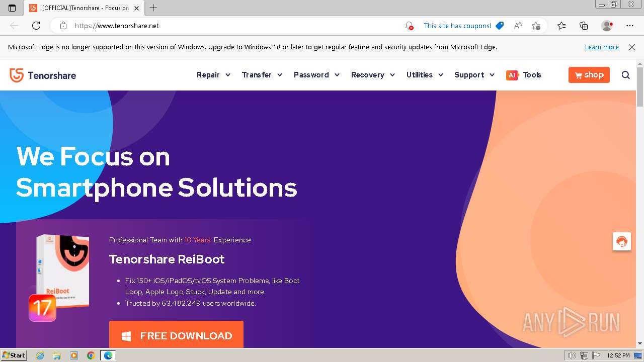
Task: Add this page to favorites star
Action: 536,26
